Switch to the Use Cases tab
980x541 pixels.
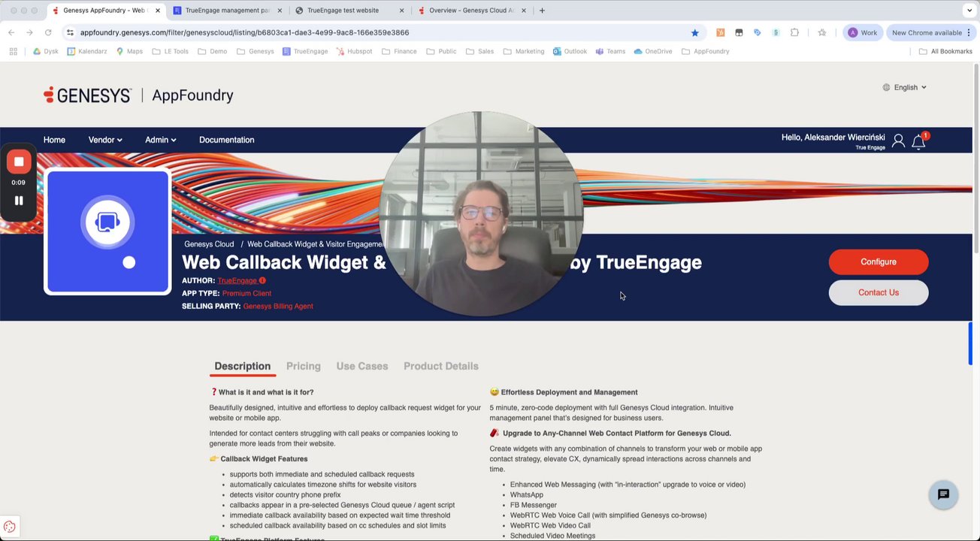pos(361,366)
